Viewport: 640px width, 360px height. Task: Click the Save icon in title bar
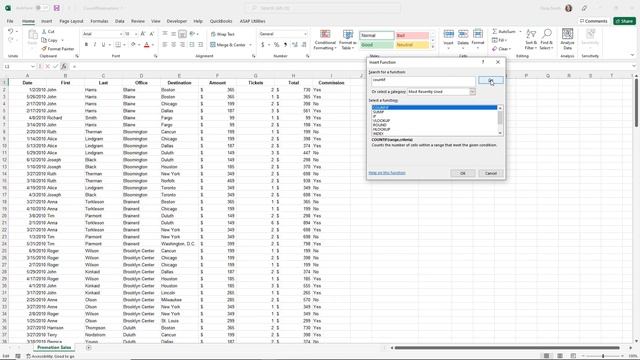(x=57, y=8)
